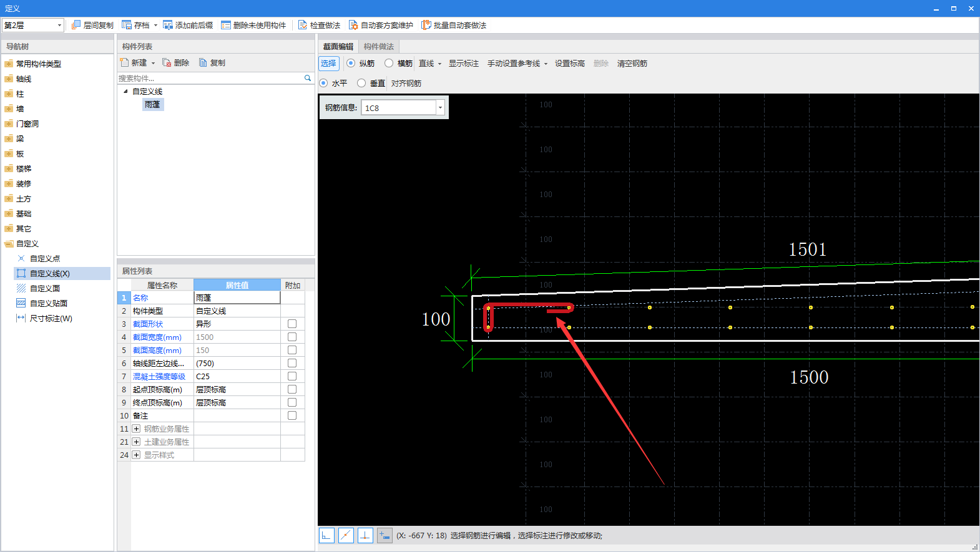Open the 新建 dropdown arrow

[153, 63]
